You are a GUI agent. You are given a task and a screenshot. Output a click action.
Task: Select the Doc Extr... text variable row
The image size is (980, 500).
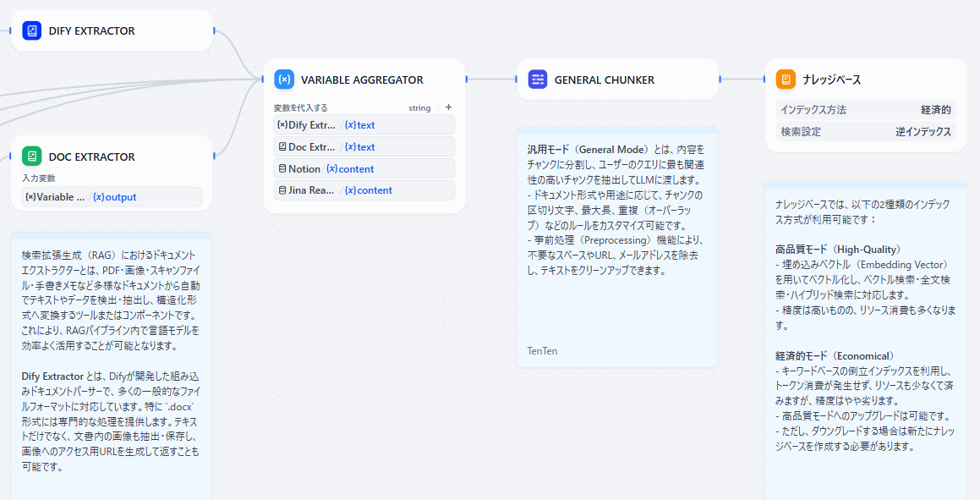click(x=364, y=146)
